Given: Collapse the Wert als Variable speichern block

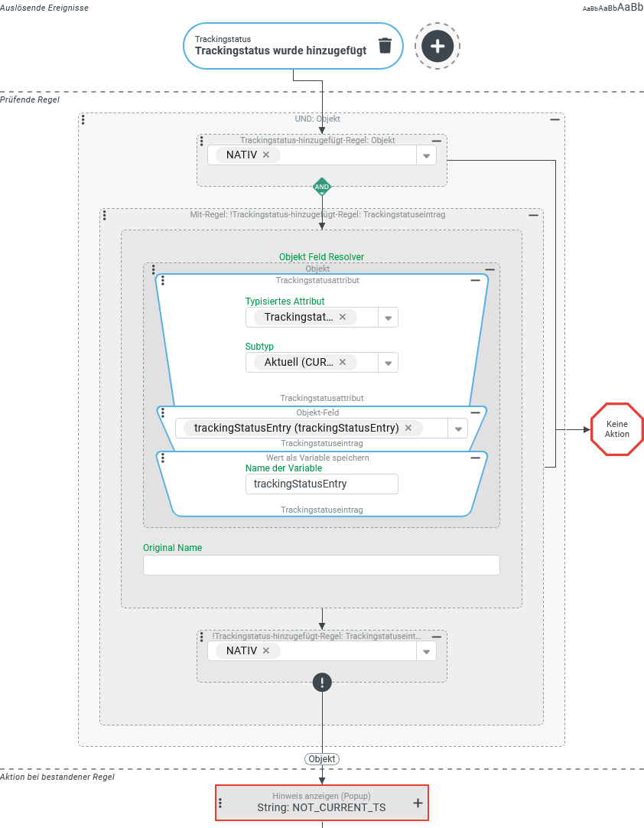Looking at the screenshot, I should [475, 458].
